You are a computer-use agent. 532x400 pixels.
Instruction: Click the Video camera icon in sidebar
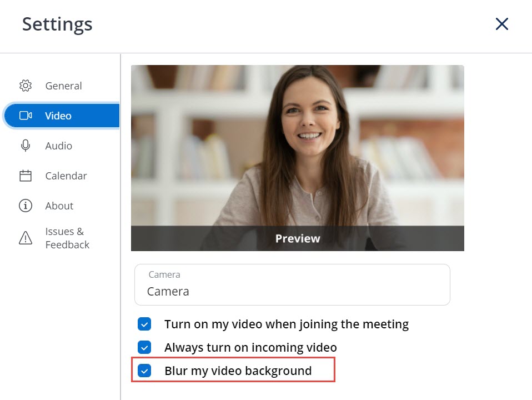[26, 116]
